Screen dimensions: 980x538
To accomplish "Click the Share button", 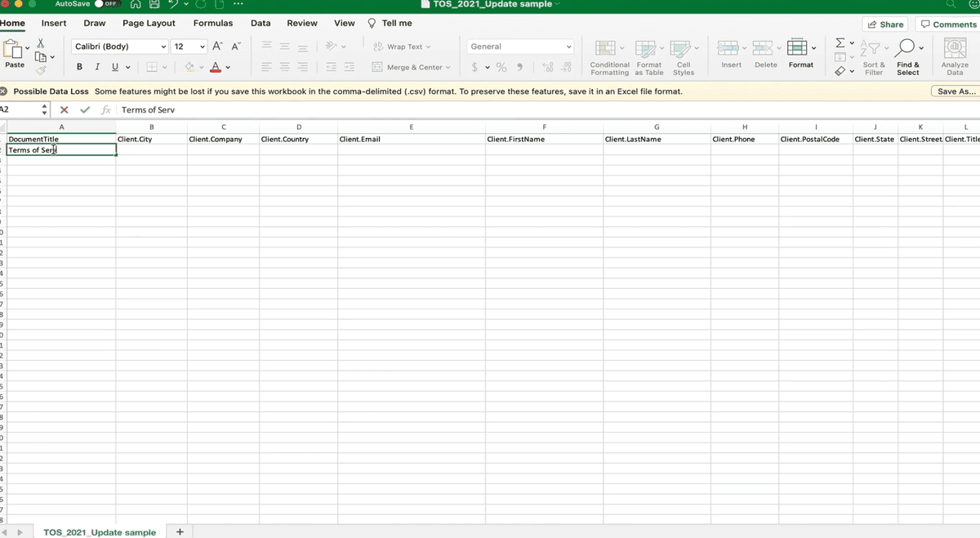I will (885, 24).
